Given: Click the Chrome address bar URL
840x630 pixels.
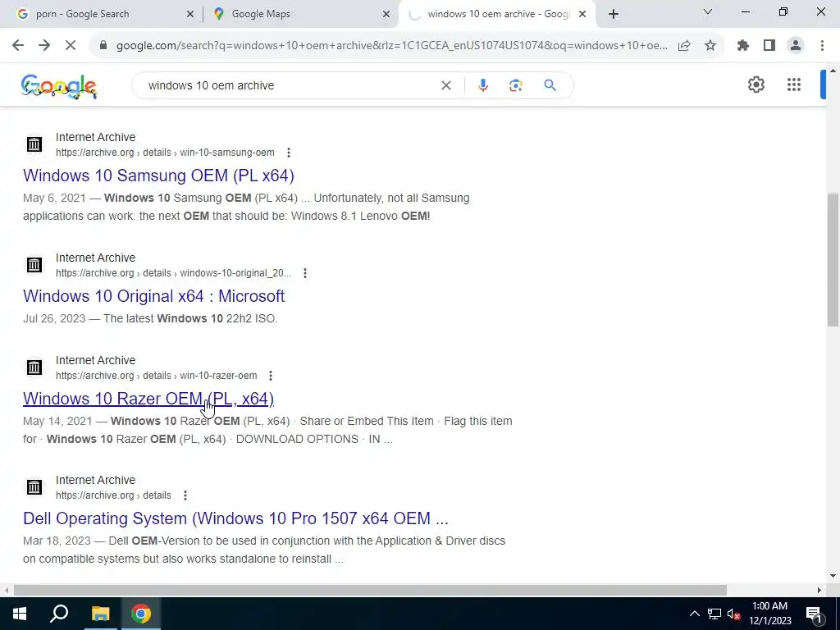Looking at the screenshot, I should point(391,46).
